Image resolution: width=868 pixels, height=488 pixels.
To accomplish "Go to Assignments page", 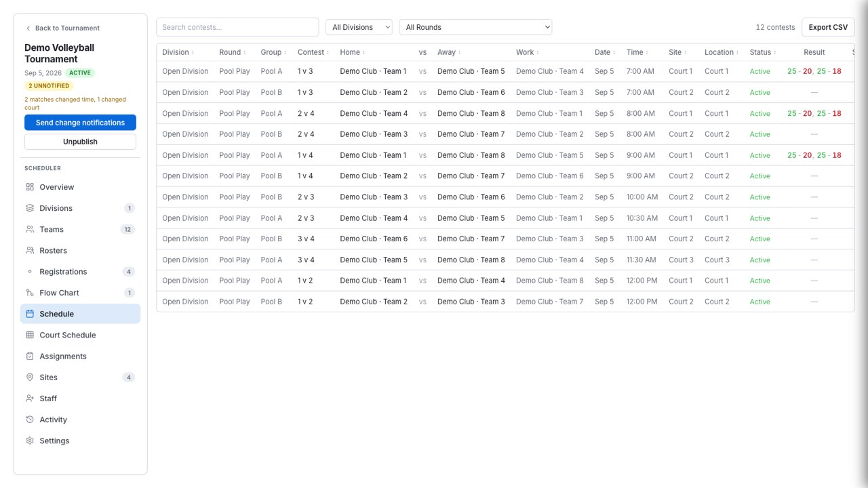I will point(80,356).
